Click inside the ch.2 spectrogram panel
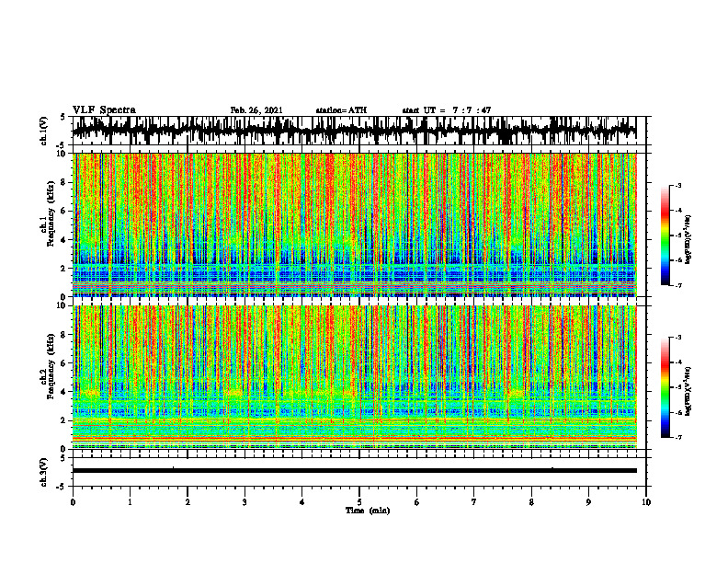Image resolution: width=728 pixels, height=563 pixels. [x=354, y=377]
